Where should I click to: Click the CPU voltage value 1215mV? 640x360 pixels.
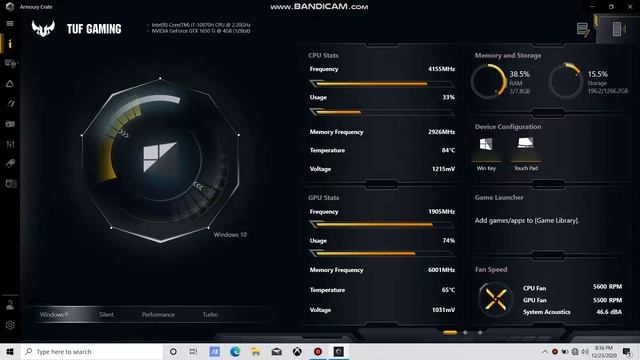[x=443, y=169]
